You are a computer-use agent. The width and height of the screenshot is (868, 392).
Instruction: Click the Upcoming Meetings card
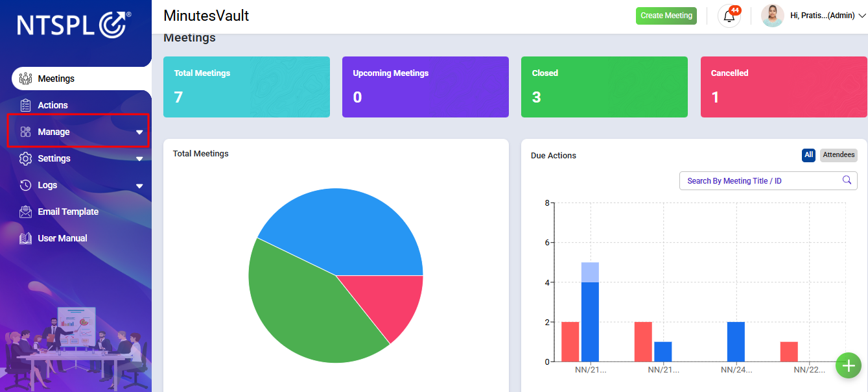point(425,87)
